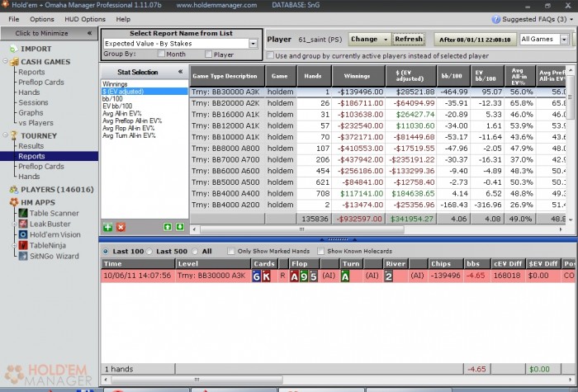Enable Group By Month checkbox
Screen dimensions: 578x392
(161, 54)
